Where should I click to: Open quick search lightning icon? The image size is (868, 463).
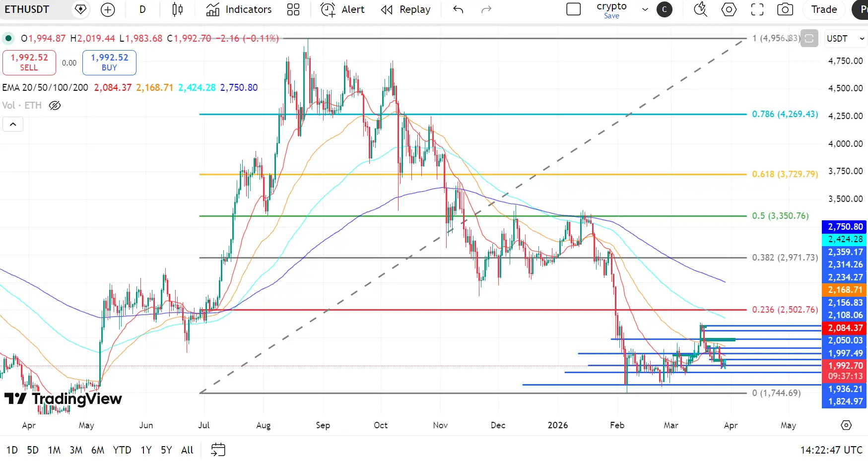pyautogui.click(x=700, y=9)
